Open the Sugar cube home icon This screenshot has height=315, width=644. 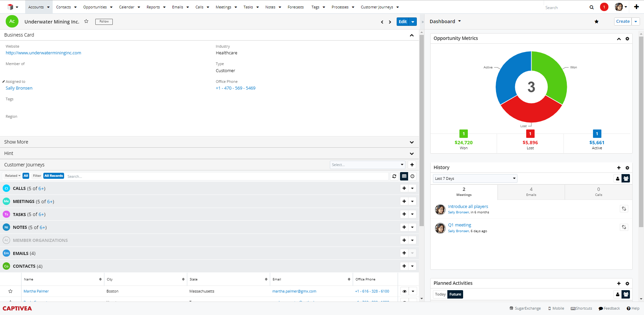tap(10, 7)
